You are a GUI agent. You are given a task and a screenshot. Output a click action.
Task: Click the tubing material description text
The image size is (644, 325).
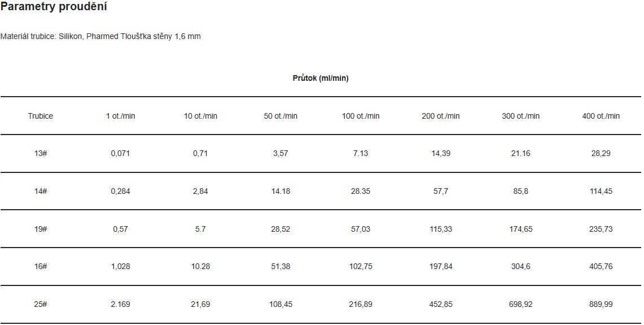click(100, 36)
